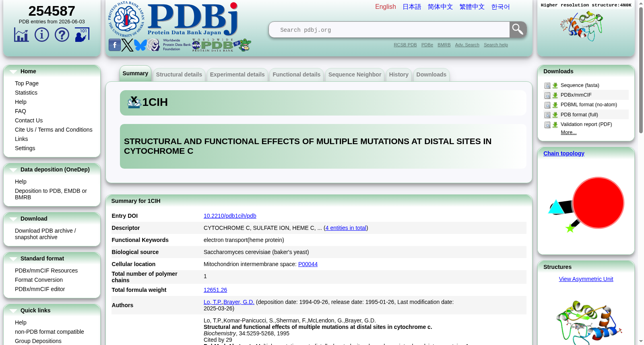Open Adv. Search link
644x345 pixels.
pyautogui.click(x=467, y=45)
